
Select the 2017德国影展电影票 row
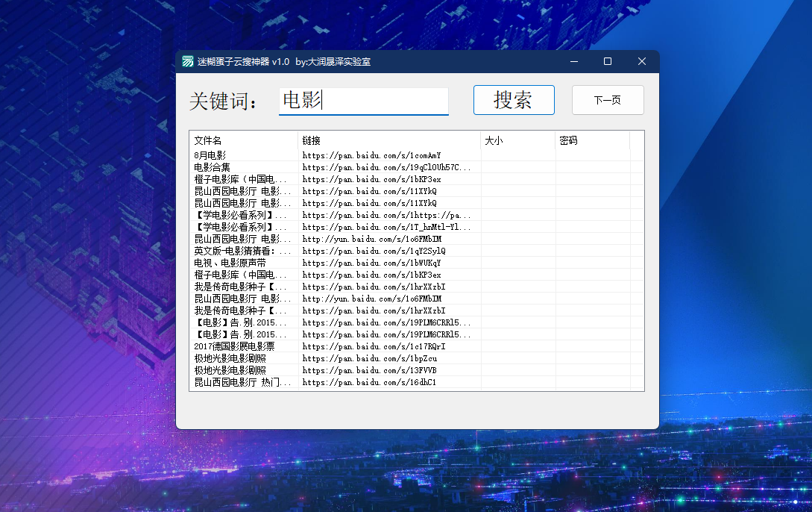234,346
